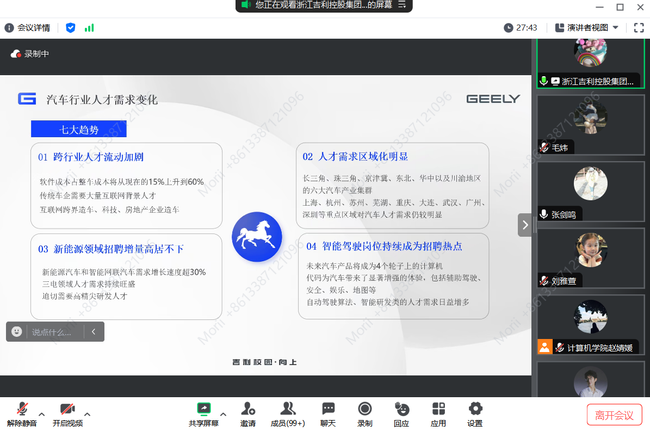Open the 成员 members list
Image resolution: width=650 pixels, height=431 pixels.
pos(288,411)
